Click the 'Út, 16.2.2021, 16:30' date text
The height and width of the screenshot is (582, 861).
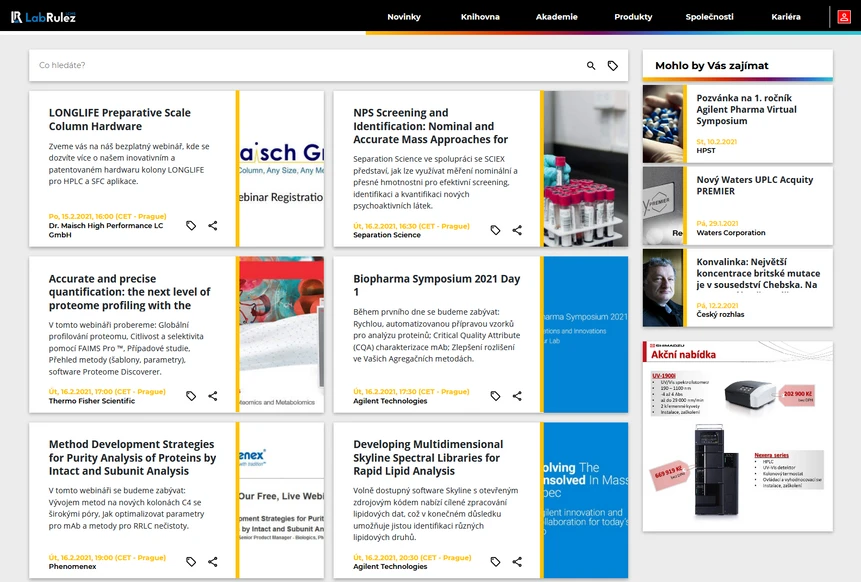[411, 226]
